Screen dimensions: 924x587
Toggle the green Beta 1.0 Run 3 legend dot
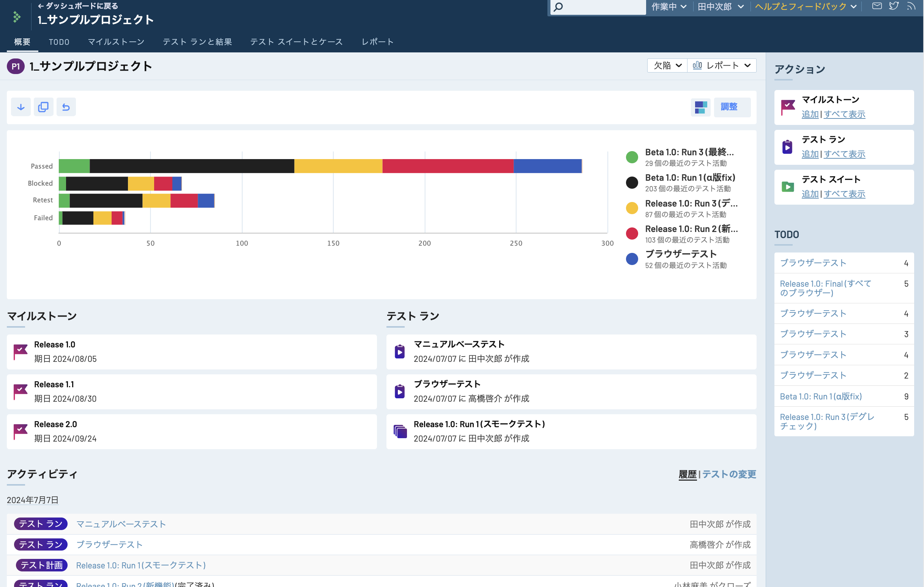[x=632, y=157]
